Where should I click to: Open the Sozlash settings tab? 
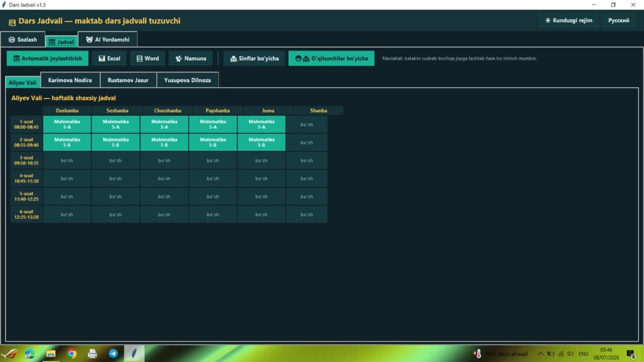[x=23, y=40]
